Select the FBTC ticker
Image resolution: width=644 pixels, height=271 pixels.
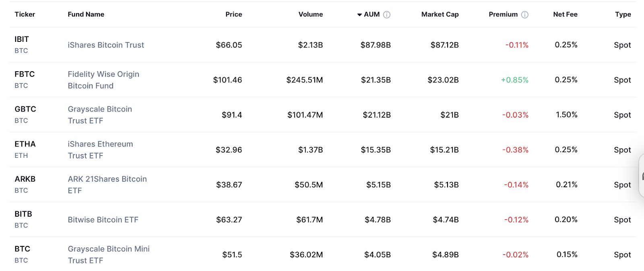[x=25, y=74]
